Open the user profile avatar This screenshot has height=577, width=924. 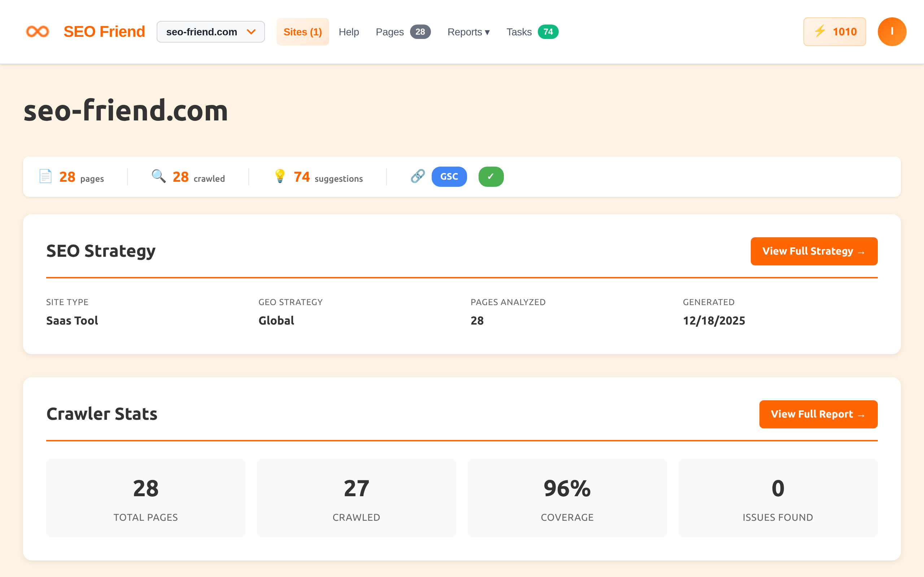tap(892, 31)
